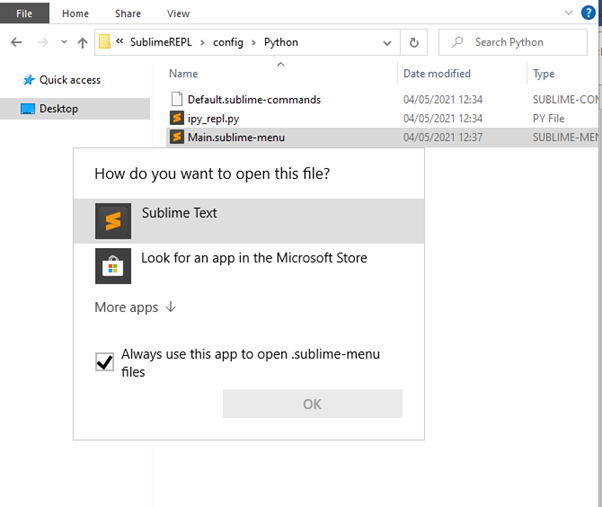Refresh the Python folder view

pos(414,43)
